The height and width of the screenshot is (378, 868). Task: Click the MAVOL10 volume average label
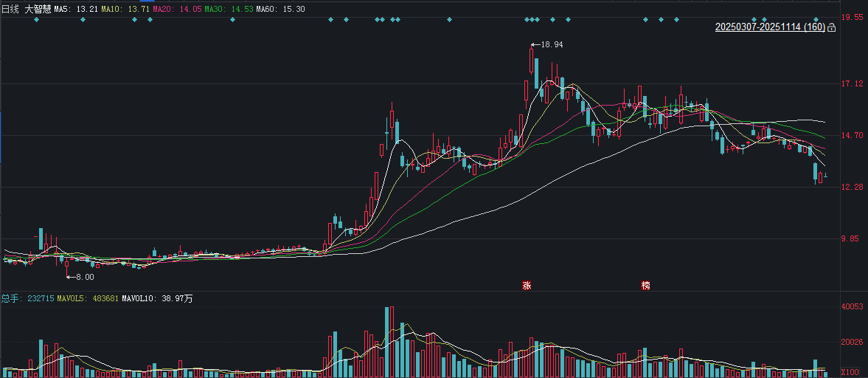click(x=157, y=298)
